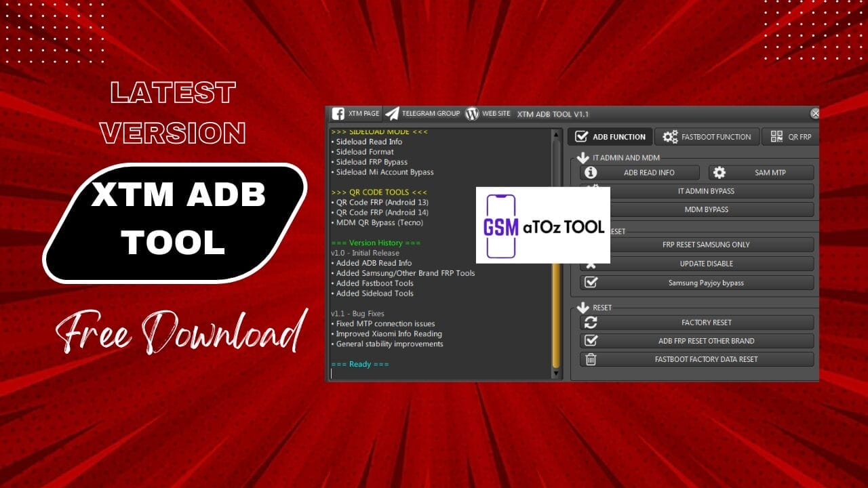Select the 'Added Sideload Tools' line

(x=372, y=293)
